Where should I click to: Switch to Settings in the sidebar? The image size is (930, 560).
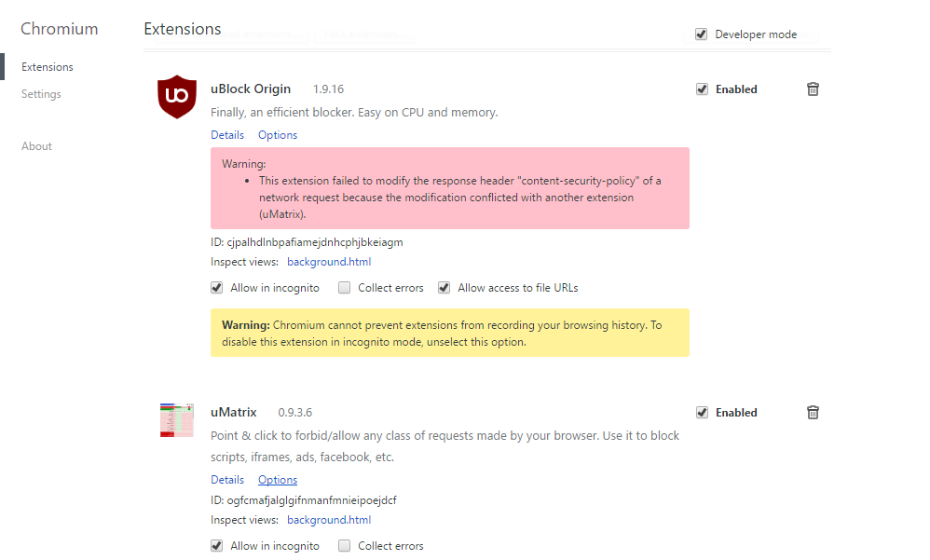pyautogui.click(x=41, y=93)
